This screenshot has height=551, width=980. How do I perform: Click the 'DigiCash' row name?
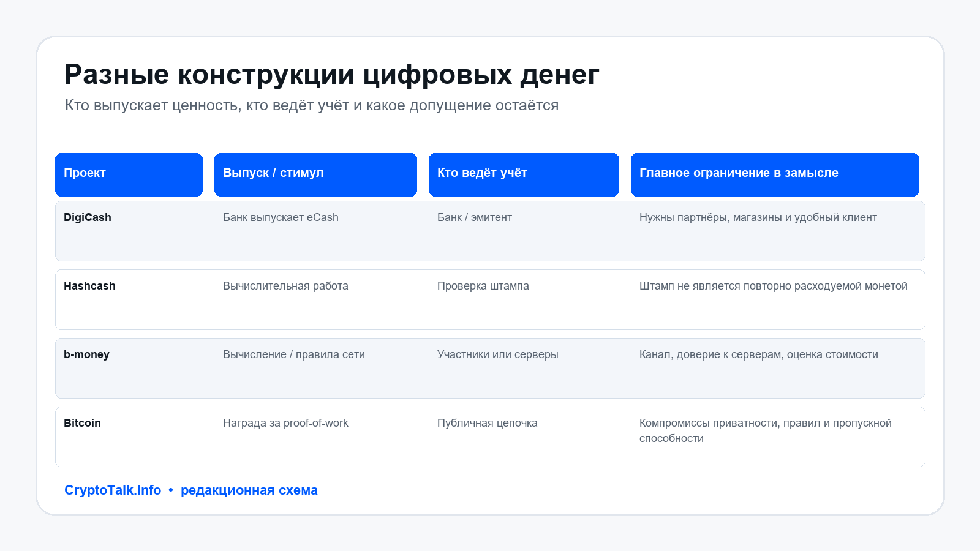click(x=88, y=217)
